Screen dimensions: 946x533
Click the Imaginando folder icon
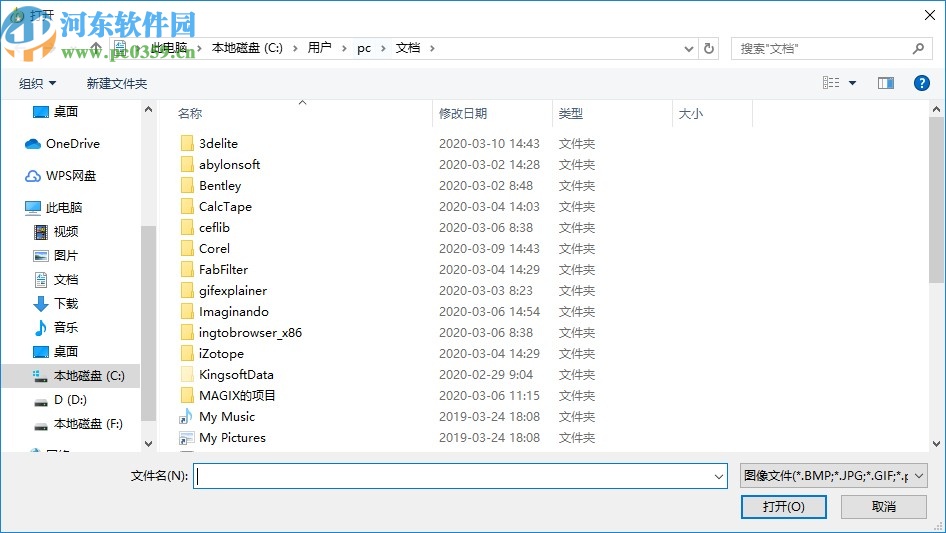(187, 311)
